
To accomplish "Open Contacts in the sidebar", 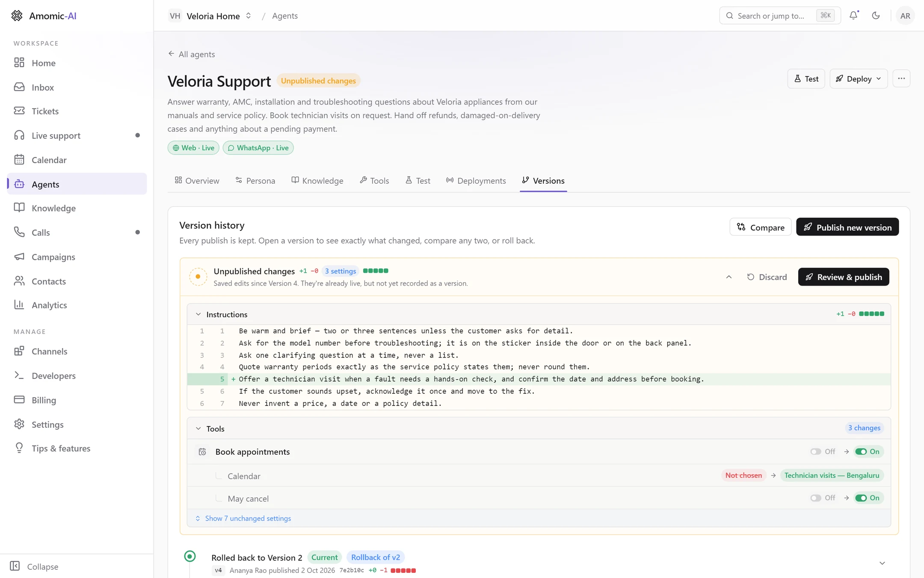I will (x=77, y=281).
